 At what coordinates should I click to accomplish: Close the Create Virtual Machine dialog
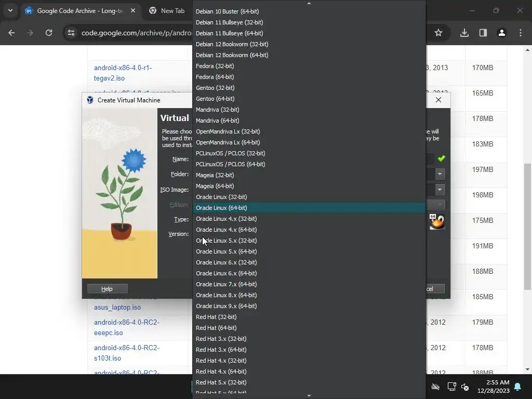click(x=438, y=100)
